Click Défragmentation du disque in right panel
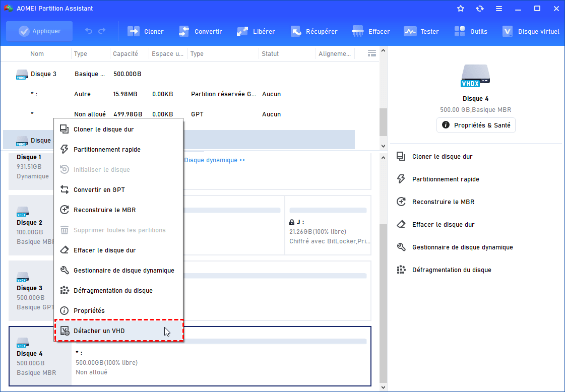The width and height of the screenshot is (565, 392). [452, 270]
